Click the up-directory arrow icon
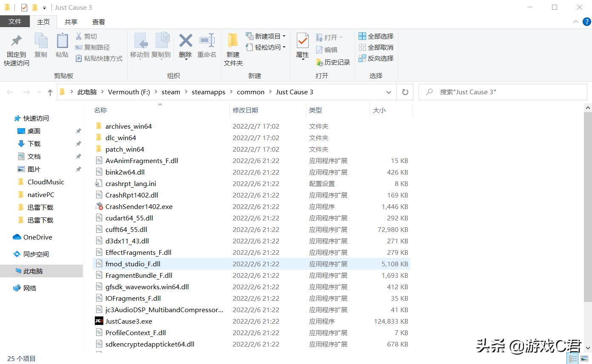 click(50, 92)
